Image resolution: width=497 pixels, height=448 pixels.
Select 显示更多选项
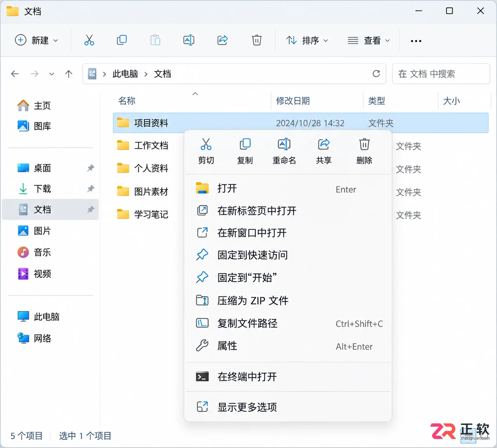pyautogui.click(x=288, y=407)
